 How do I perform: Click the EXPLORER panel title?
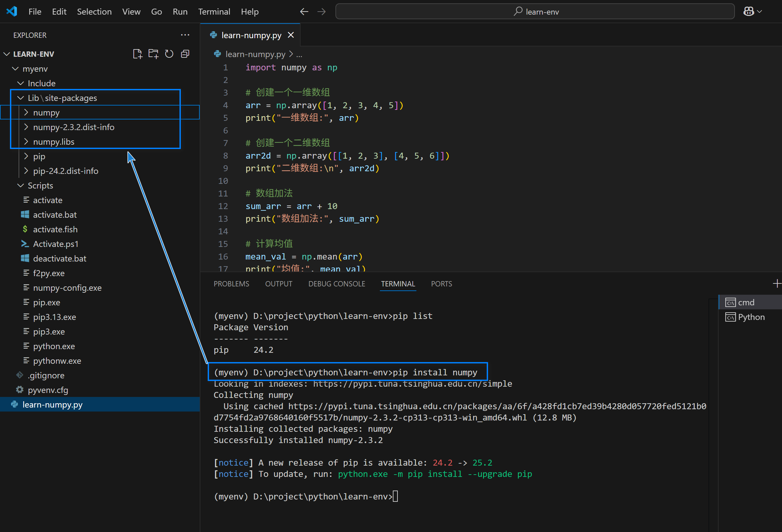(30, 35)
